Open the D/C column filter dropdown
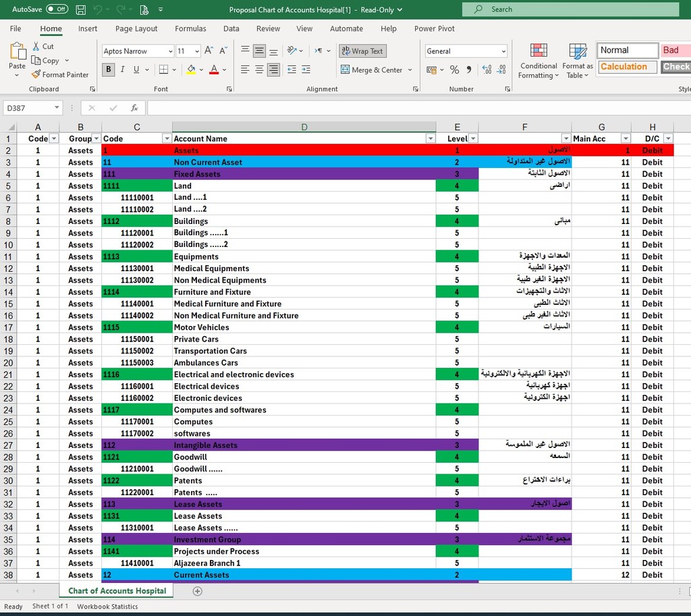 668,139
